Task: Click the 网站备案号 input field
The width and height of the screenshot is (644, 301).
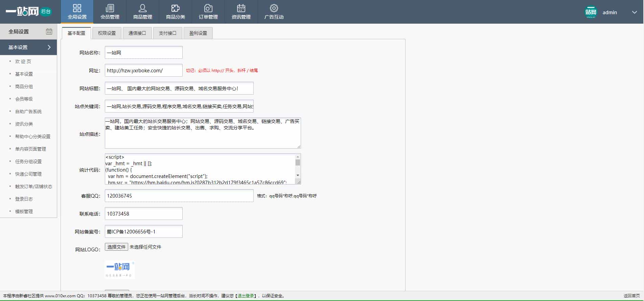Action: pos(144,231)
